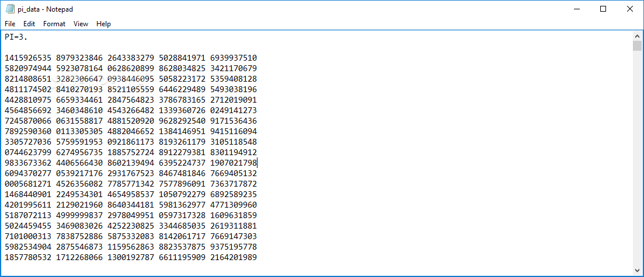Maximize the Notepad window
Viewport: 644px width, 277px height.
click(603, 9)
